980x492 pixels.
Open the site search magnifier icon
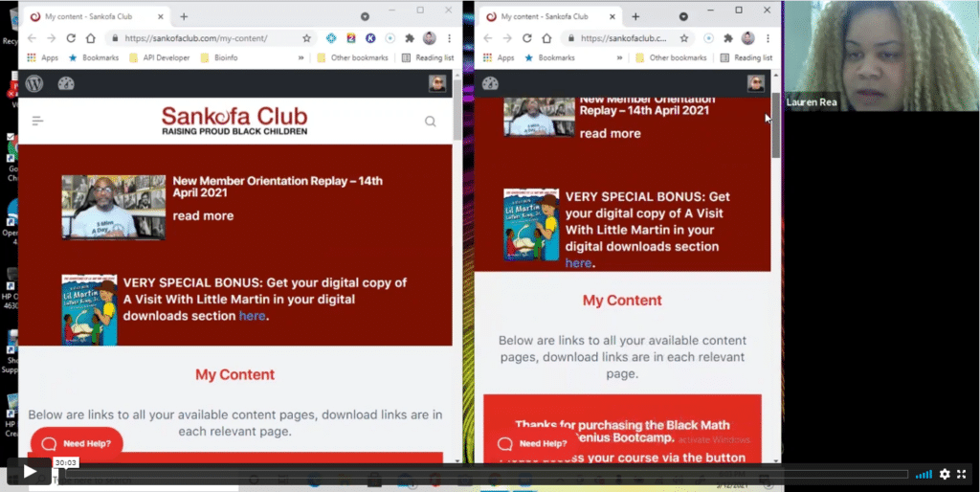(431, 122)
